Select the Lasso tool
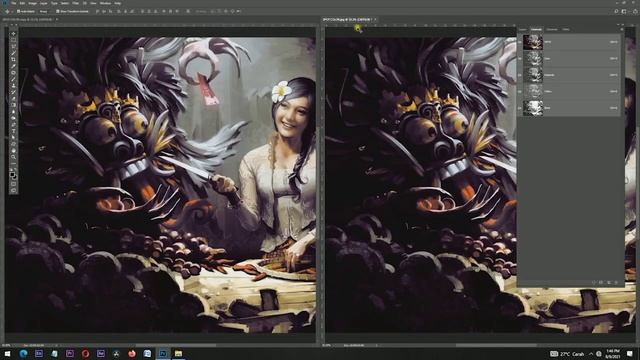 click(x=13, y=46)
